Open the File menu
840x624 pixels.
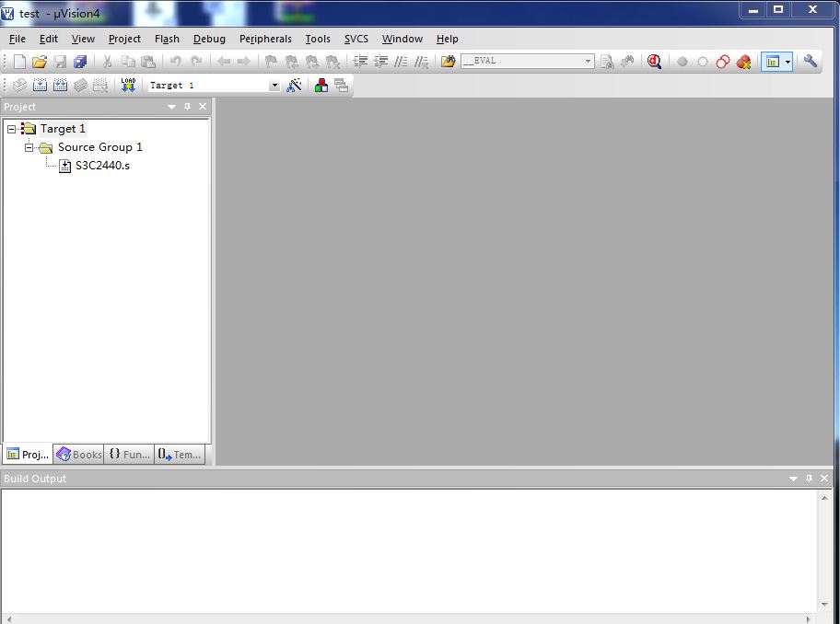17,39
